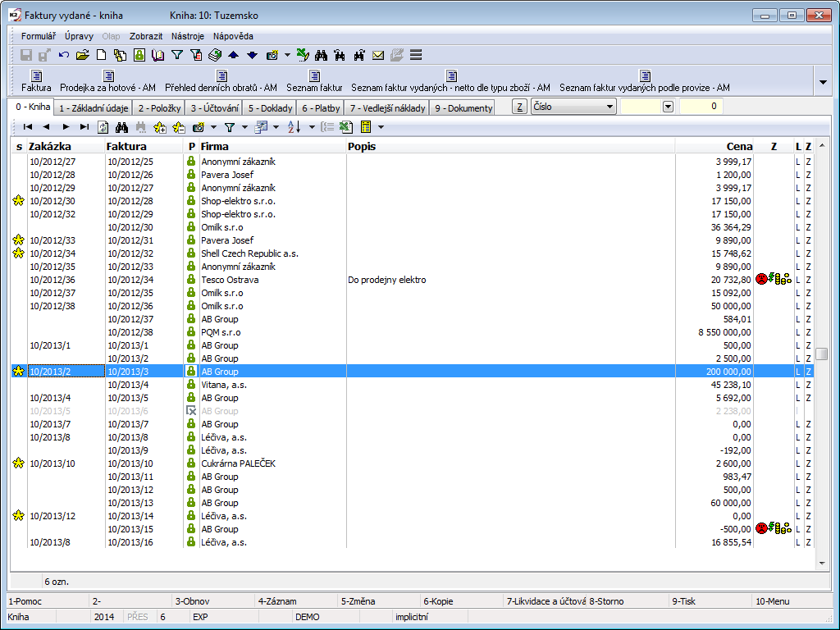The height and width of the screenshot is (630, 840).
Task: Toggle star marker on Cukrárna PALEČEK row
Action: pos(19,463)
